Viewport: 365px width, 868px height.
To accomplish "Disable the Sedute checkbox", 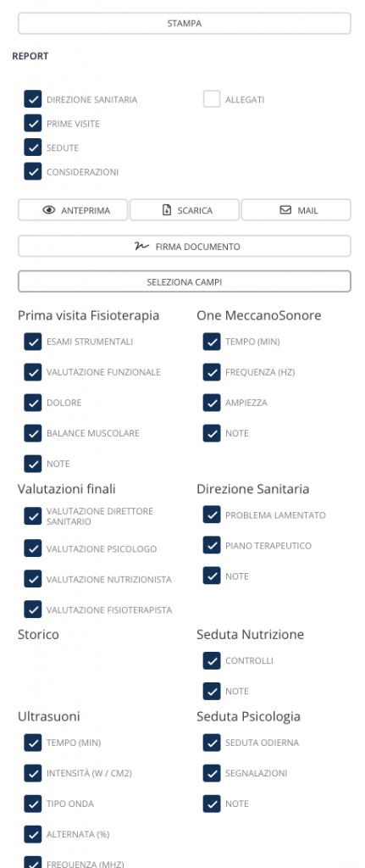I will point(33,147).
